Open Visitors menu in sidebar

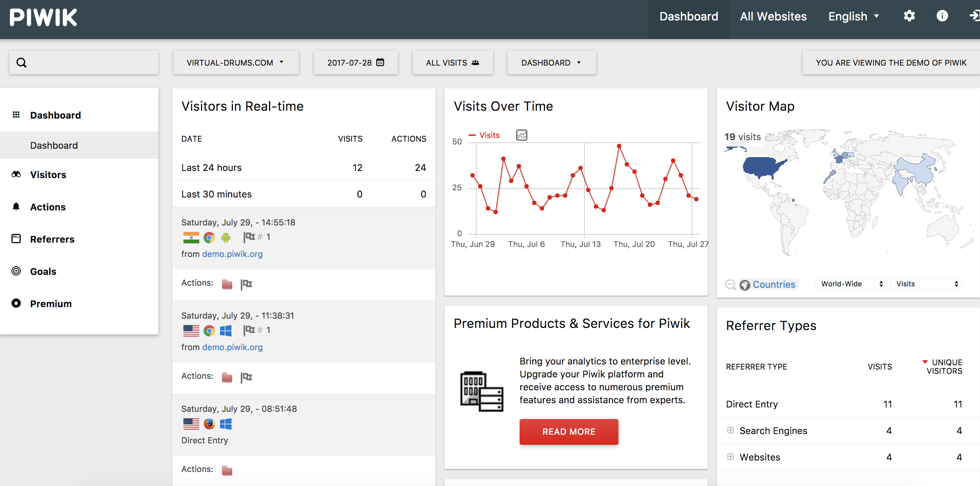pyautogui.click(x=48, y=175)
